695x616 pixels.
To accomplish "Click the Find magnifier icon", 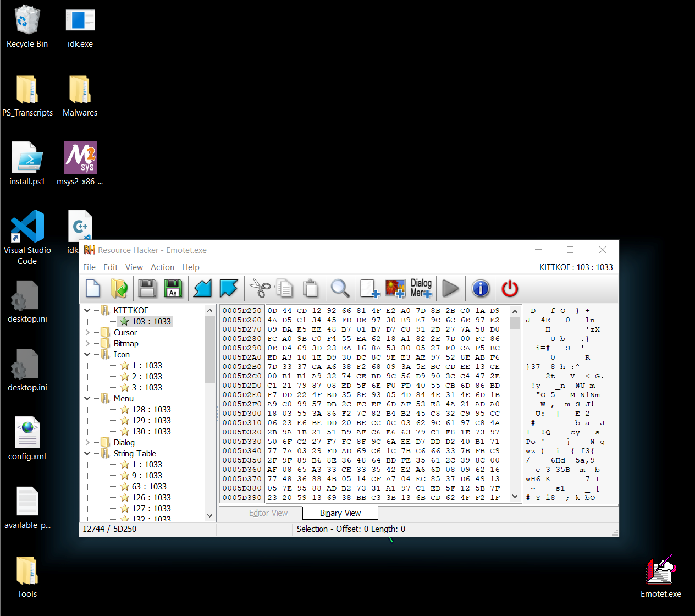I will [x=340, y=288].
